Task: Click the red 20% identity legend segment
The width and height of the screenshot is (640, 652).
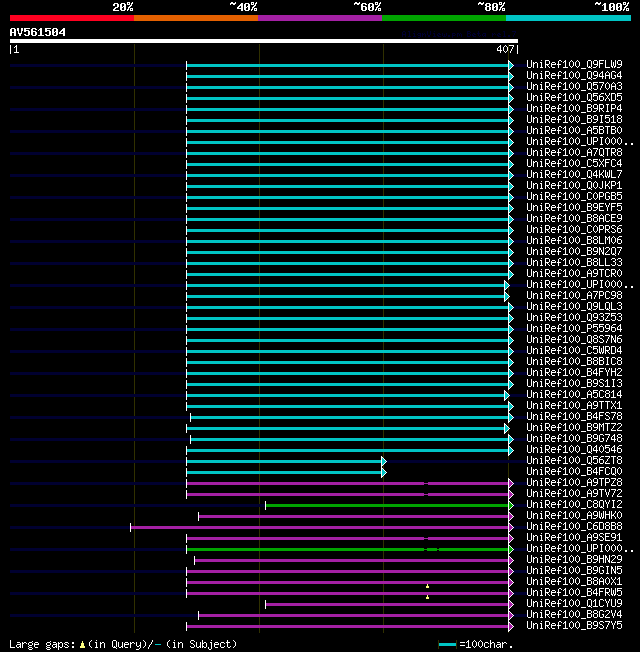Action: tap(72, 18)
